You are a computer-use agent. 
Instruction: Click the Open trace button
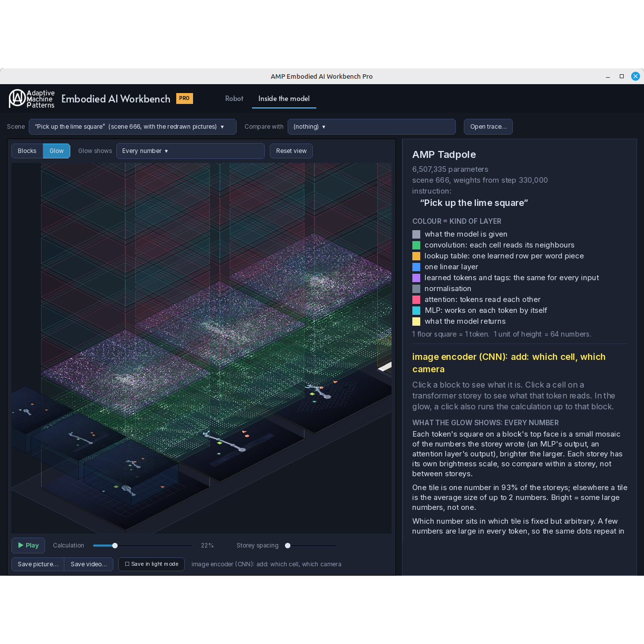[488, 127]
